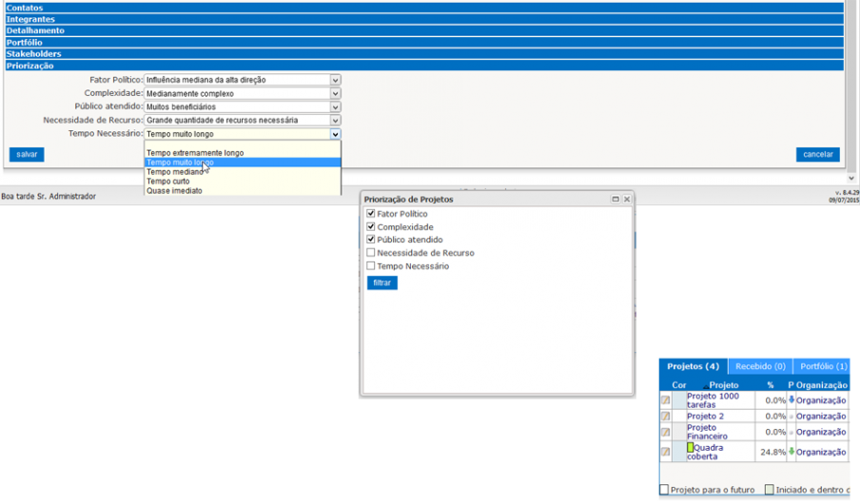Click the sort arrow on Projeto column header
Screen dimensions: 860x504
pos(705,385)
